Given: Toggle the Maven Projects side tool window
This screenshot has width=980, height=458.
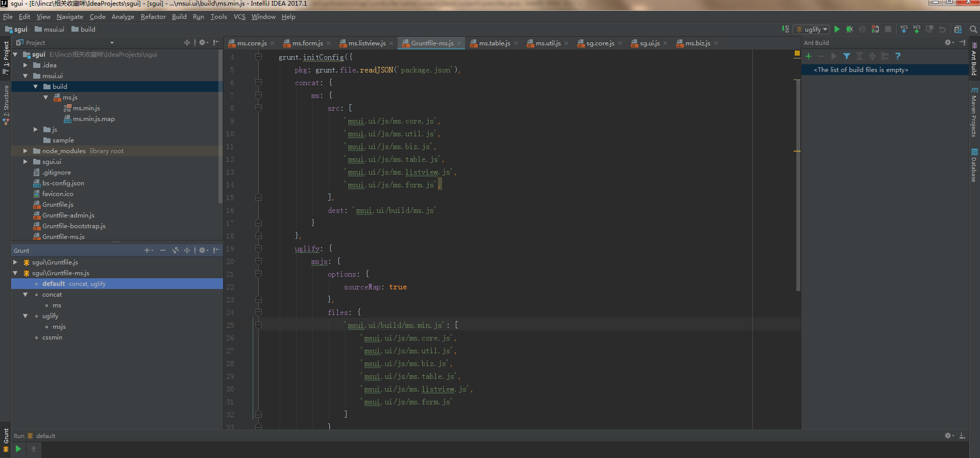Looking at the screenshot, I should [974, 112].
